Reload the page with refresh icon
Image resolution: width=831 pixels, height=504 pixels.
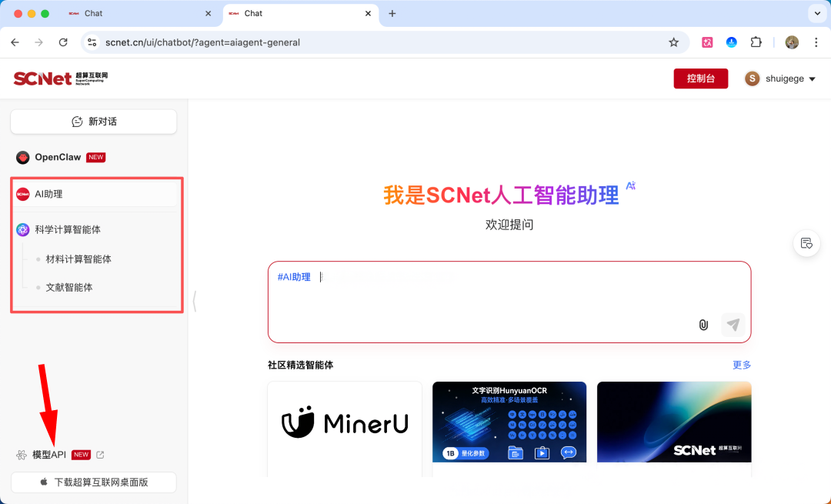tap(63, 42)
